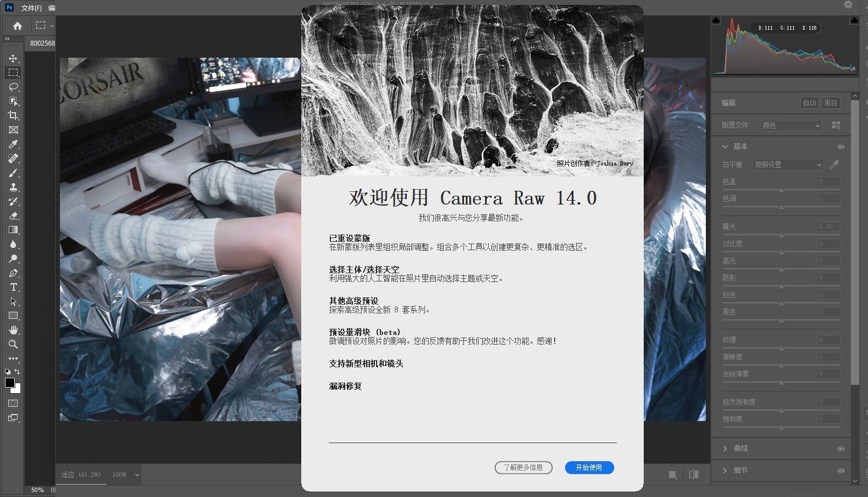Swap foreground and background colors
Screen dimensions: 868x497
(x=17, y=372)
